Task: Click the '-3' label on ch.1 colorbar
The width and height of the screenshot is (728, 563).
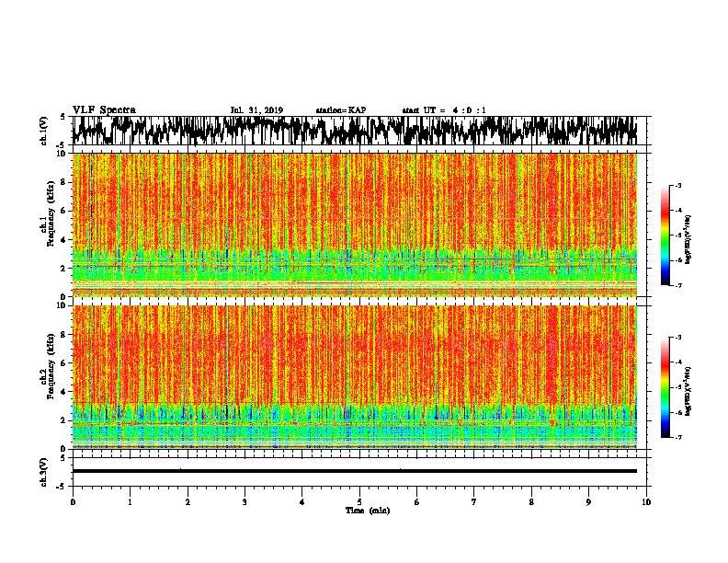Action: pos(678,186)
